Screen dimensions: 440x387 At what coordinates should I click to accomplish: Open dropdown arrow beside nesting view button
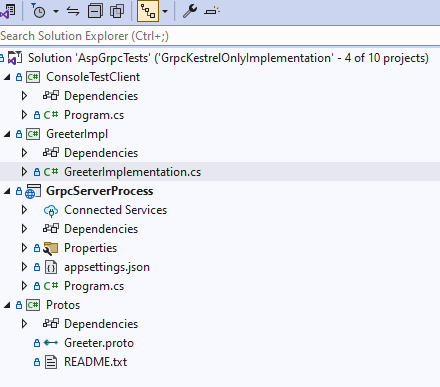coord(165,12)
